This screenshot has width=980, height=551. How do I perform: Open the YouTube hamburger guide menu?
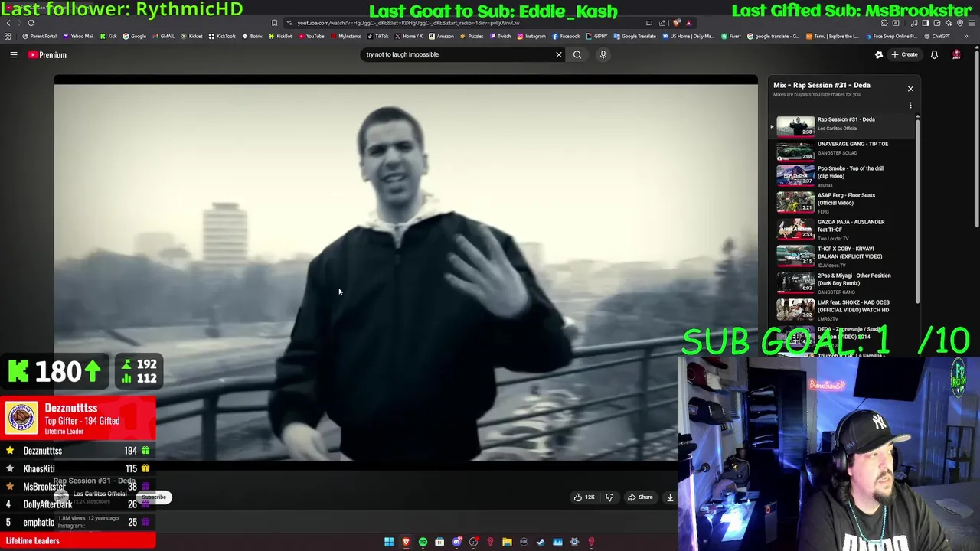[x=13, y=55]
